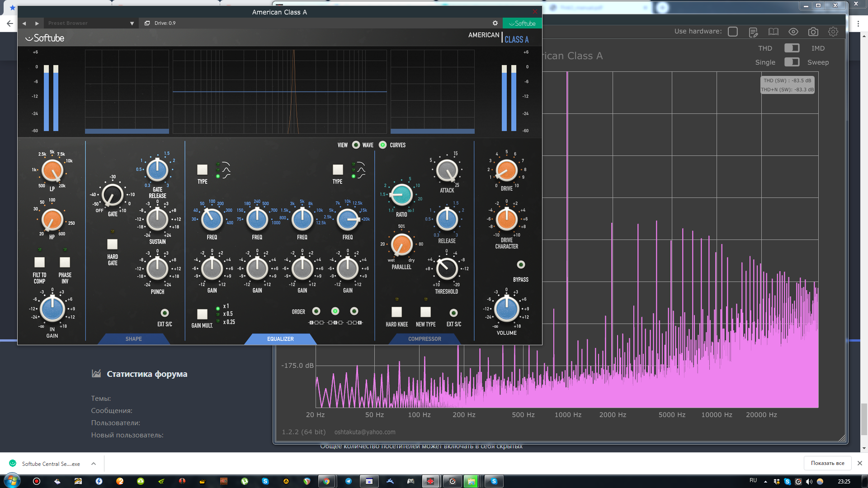Click the GAIN MULT button
The height and width of the screenshot is (488, 868).
[x=202, y=314]
